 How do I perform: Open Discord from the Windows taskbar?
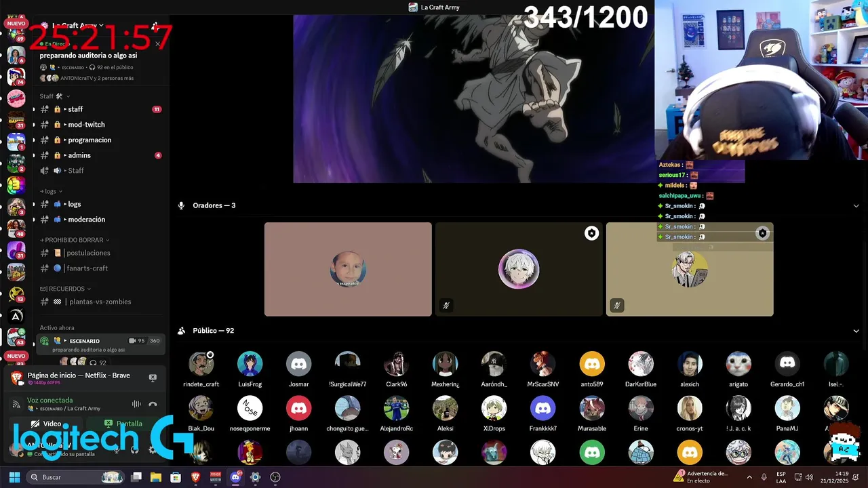[235, 477]
